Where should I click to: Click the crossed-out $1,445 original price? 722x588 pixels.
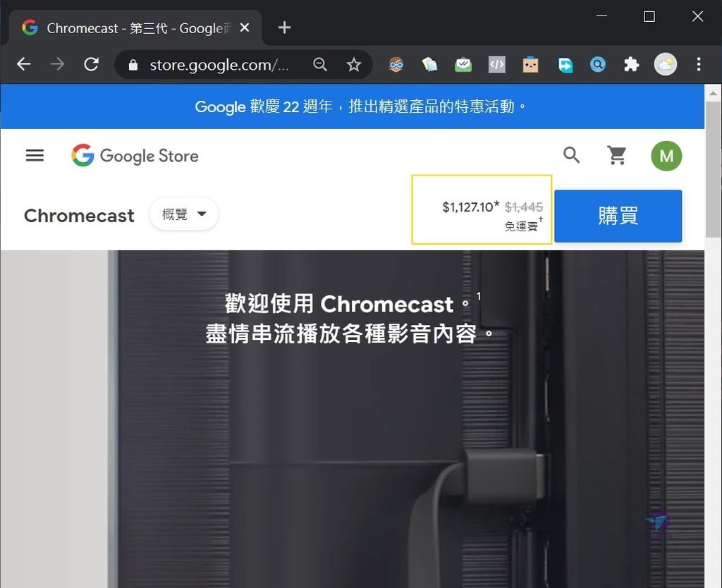[524, 207]
